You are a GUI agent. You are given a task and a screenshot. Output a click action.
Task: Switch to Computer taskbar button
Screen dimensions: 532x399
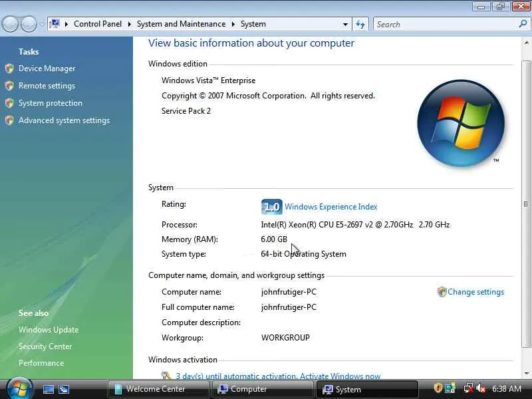[262, 389]
